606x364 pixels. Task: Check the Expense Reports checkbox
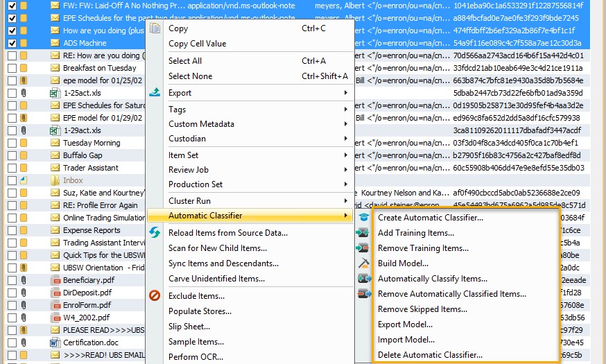point(12,230)
